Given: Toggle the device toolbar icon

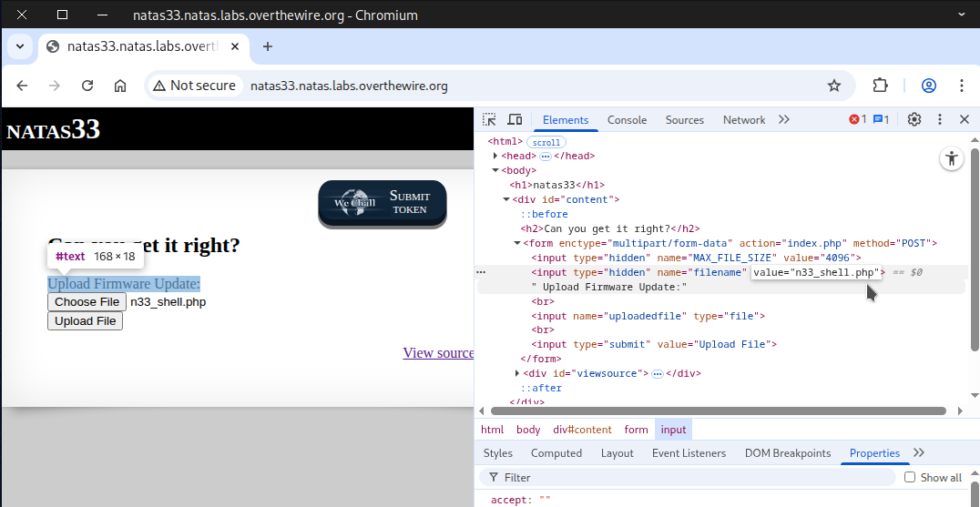Looking at the screenshot, I should [x=515, y=120].
